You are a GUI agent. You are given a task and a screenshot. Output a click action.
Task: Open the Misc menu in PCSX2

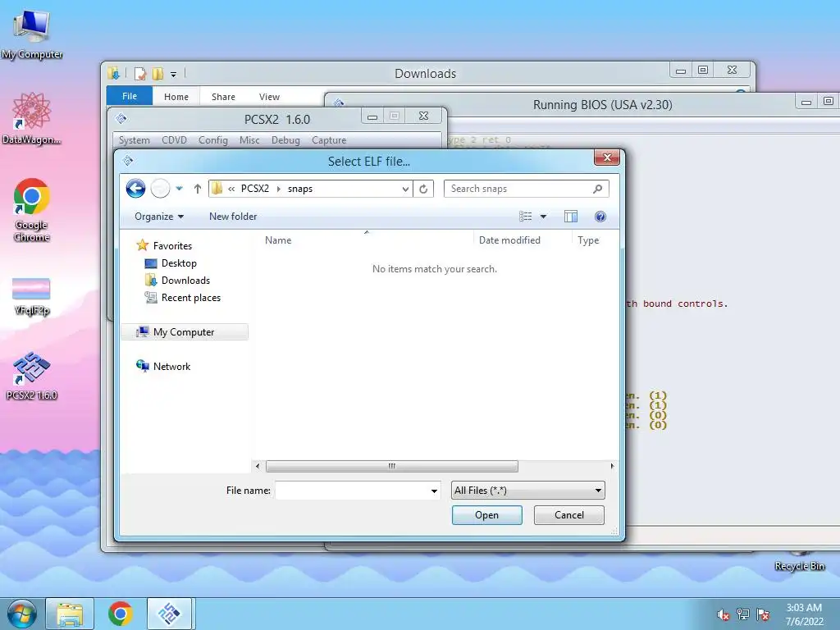click(249, 139)
